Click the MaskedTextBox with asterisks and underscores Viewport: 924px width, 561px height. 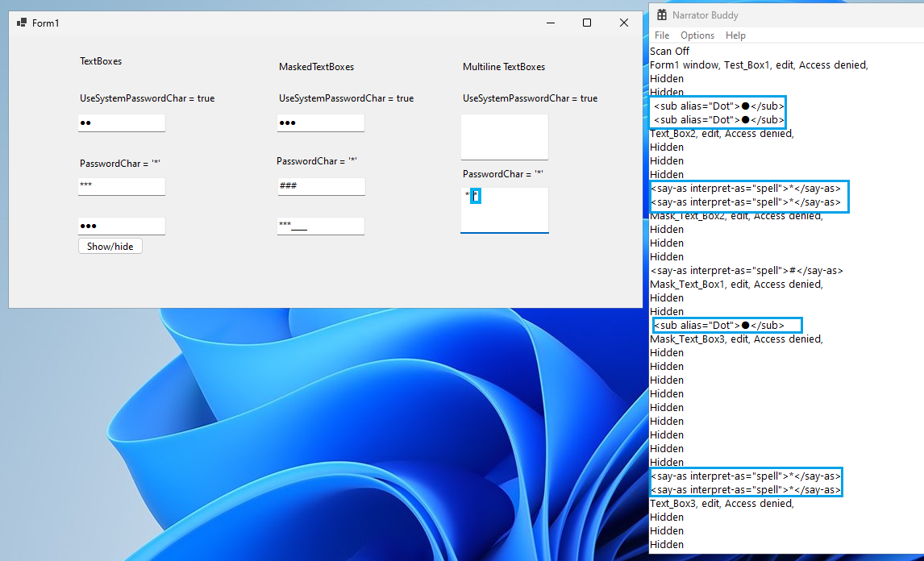(320, 226)
